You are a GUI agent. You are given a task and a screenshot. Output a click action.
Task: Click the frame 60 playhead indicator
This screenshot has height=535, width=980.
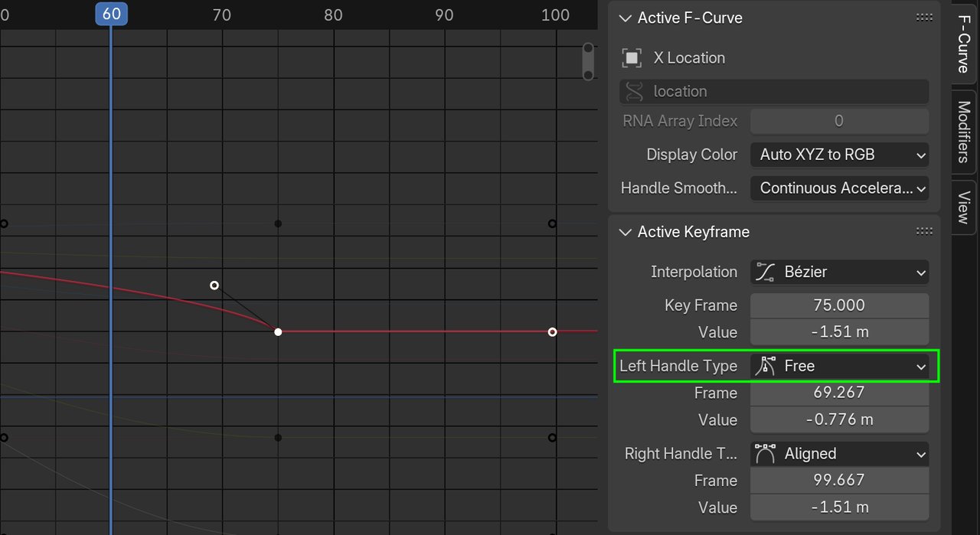(x=111, y=14)
